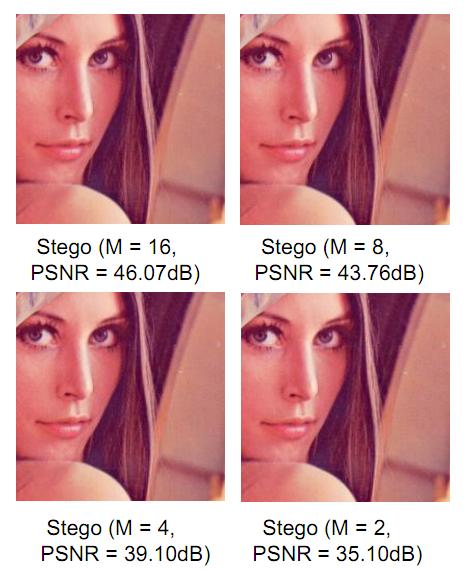Click the 'PSNR = 39.10dB)' caption text

(x=125, y=554)
